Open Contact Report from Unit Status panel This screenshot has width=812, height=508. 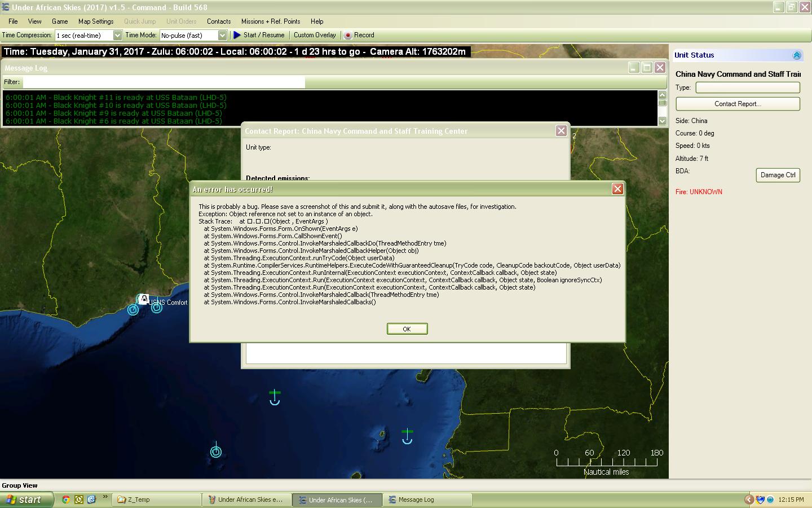738,104
